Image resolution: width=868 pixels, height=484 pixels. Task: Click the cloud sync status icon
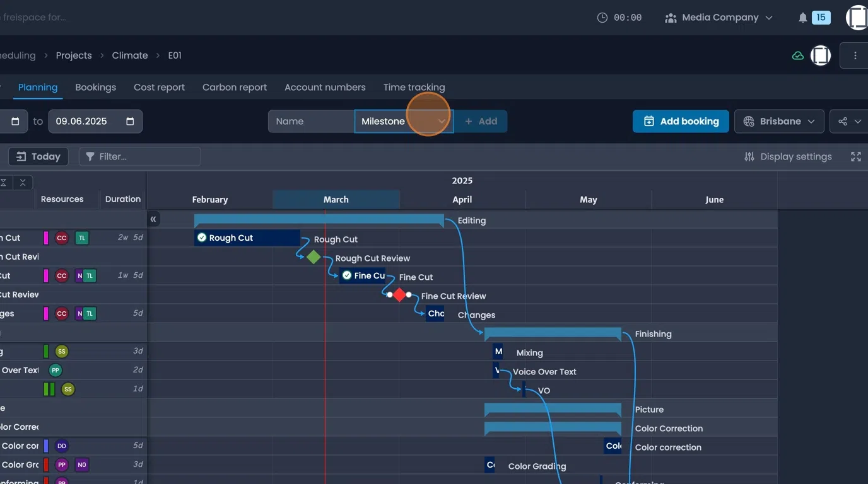(797, 55)
